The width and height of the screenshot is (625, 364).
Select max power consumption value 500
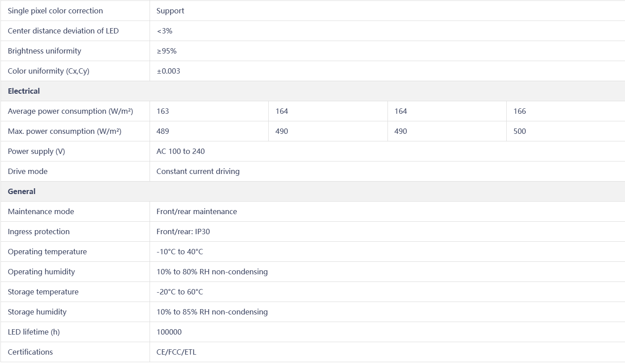click(x=520, y=131)
